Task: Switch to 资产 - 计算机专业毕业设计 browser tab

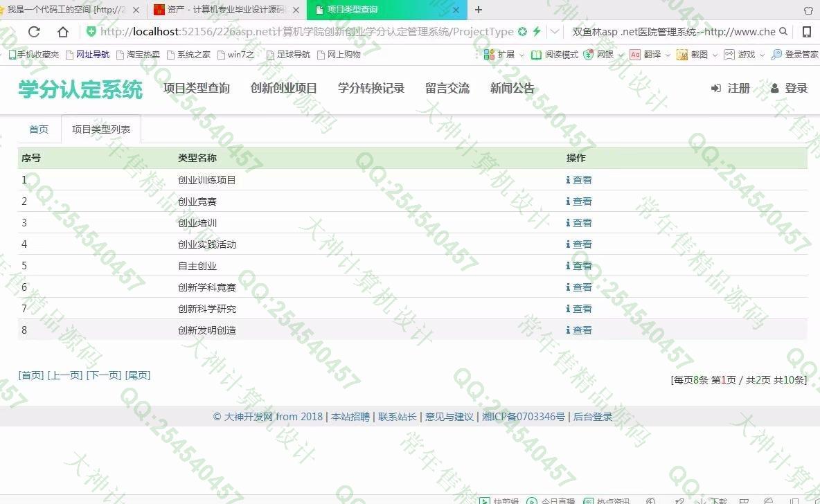Action: click(225, 10)
